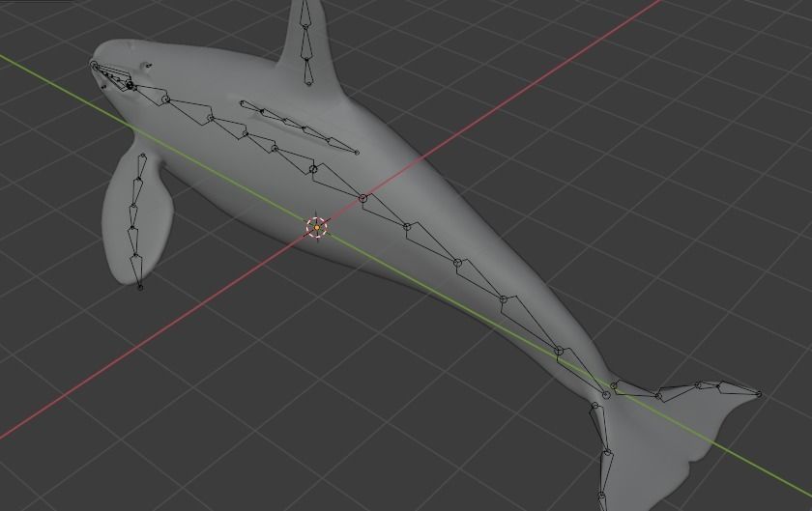Select the lowest joint of the left fluke chain
The width and height of the screenshot is (812, 511).
pos(601,497)
